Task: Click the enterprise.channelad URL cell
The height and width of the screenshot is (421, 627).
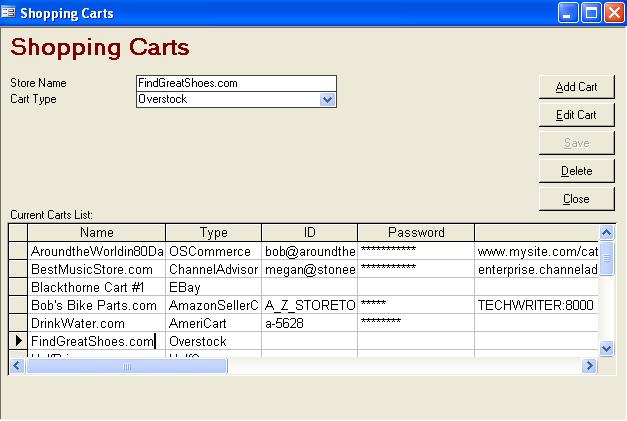Action: (x=537, y=269)
